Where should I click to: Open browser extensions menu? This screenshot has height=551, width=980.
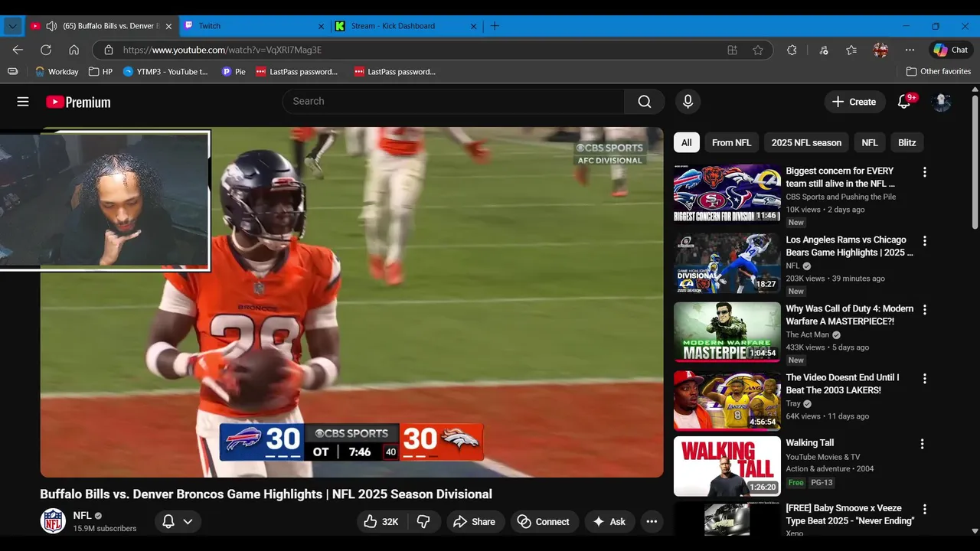[792, 50]
